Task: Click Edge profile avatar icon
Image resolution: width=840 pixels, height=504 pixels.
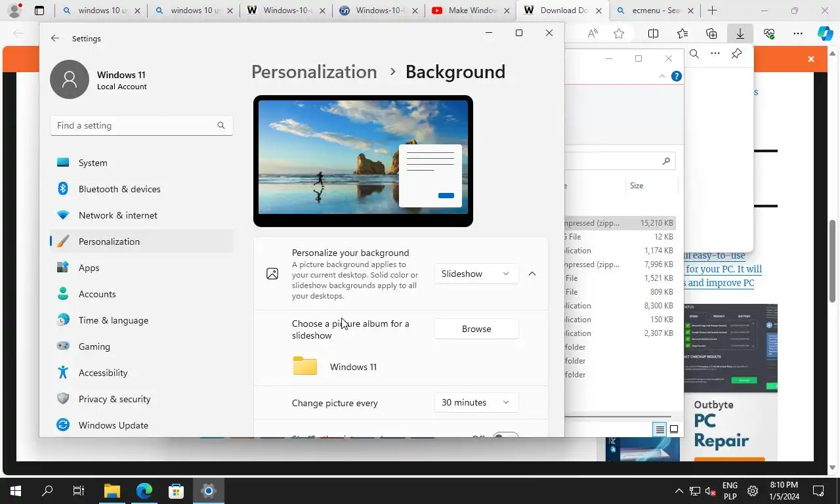Action: click(14, 10)
